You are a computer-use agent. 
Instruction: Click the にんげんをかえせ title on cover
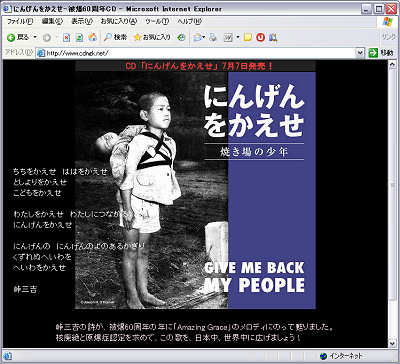click(254, 111)
